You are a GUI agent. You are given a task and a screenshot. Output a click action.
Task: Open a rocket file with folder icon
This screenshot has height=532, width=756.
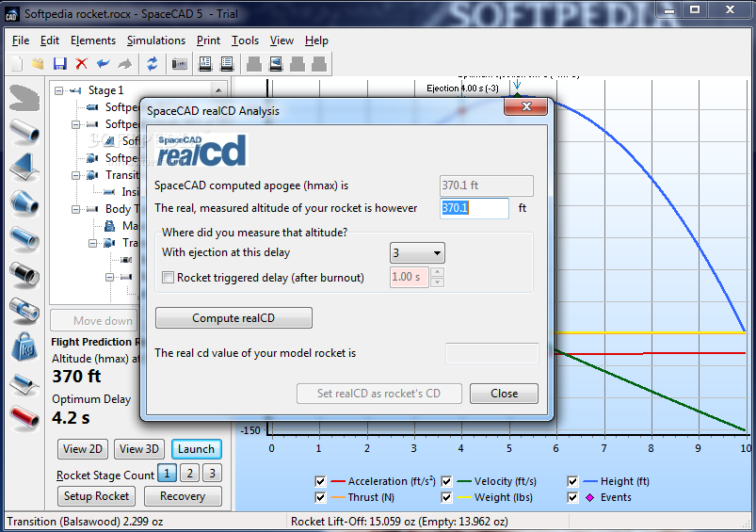[x=38, y=64]
